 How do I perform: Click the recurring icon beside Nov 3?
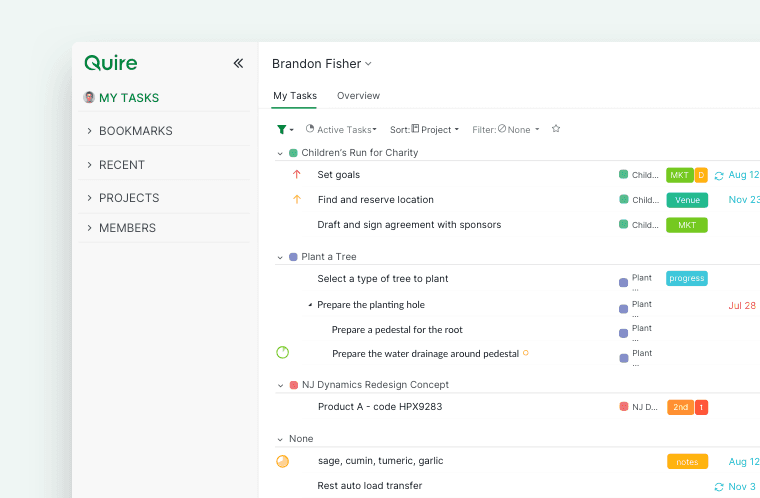tap(719, 486)
